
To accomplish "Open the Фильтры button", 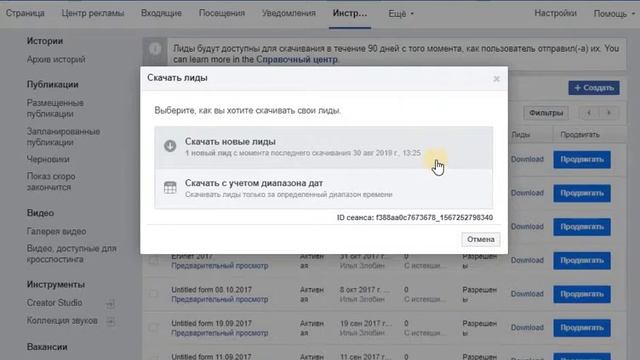I will click(x=546, y=113).
